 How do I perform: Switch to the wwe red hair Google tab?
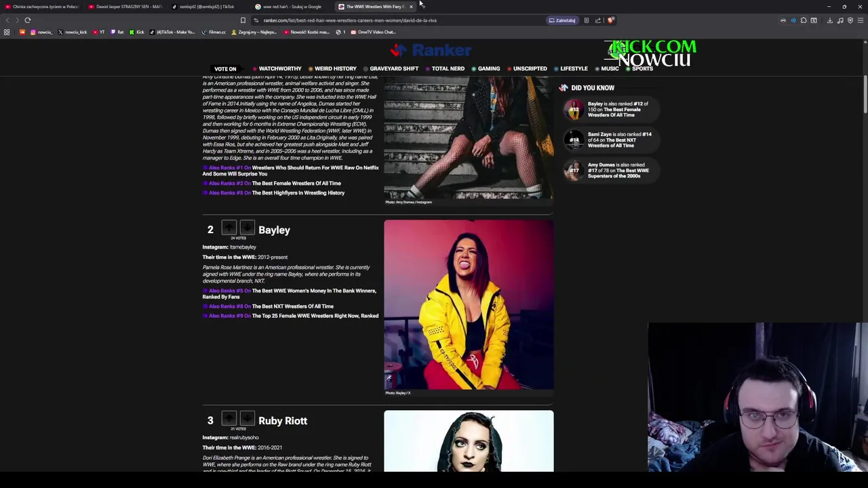tap(292, 7)
